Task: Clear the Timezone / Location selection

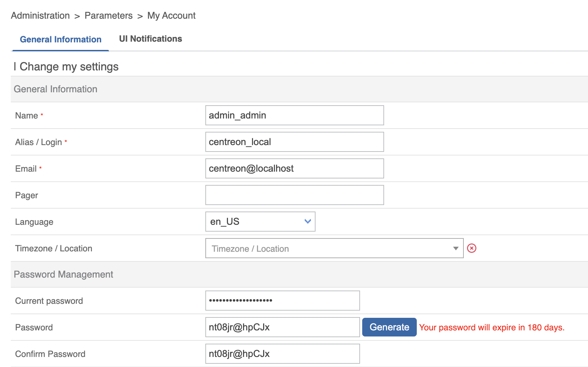Action: [471, 248]
